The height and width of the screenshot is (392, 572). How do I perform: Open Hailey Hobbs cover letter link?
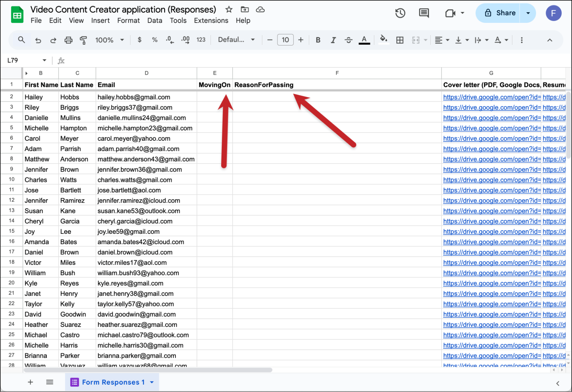[x=492, y=97]
